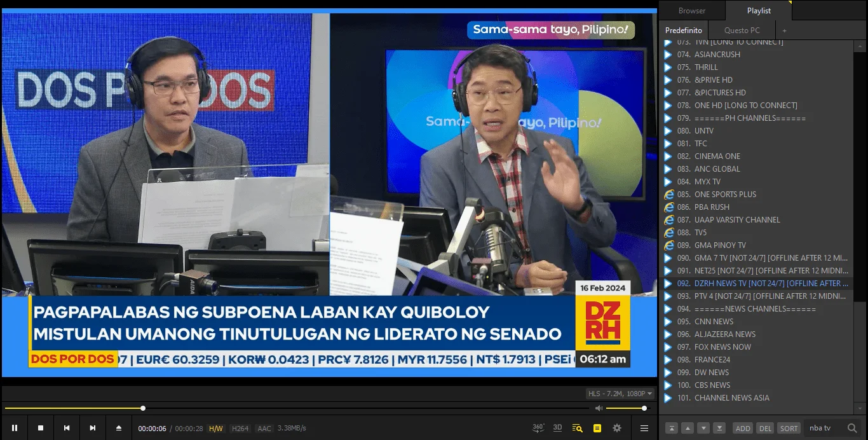The height and width of the screenshot is (440, 868).
Task: Click play icon beside ASIANCRUSH
Action: point(668,55)
